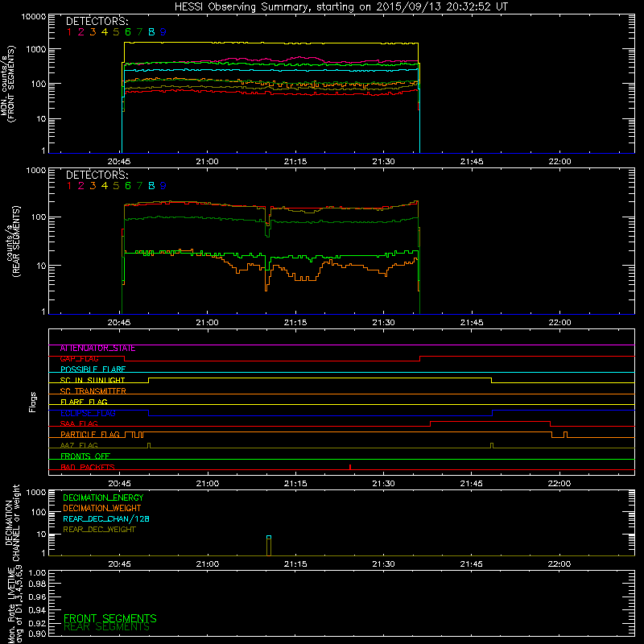Select the ECLIPSE_FLAG label

coord(89,413)
